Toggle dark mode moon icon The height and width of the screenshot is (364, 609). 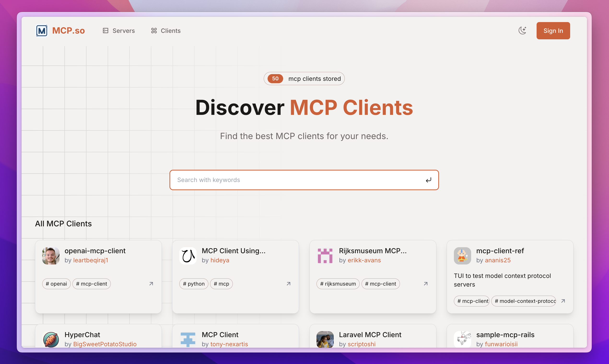point(522,31)
